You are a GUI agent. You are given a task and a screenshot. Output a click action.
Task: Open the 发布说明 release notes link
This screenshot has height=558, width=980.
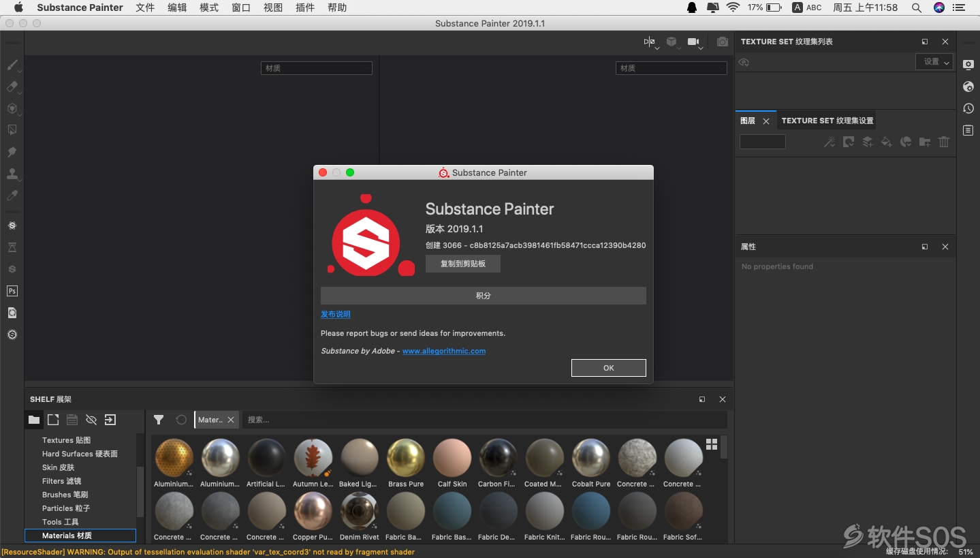[336, 314]
